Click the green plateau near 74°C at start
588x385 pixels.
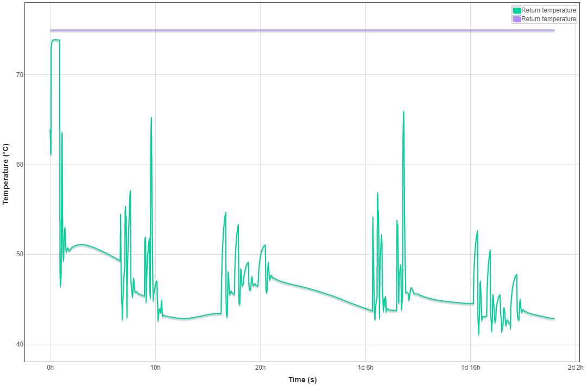point(55,40)
